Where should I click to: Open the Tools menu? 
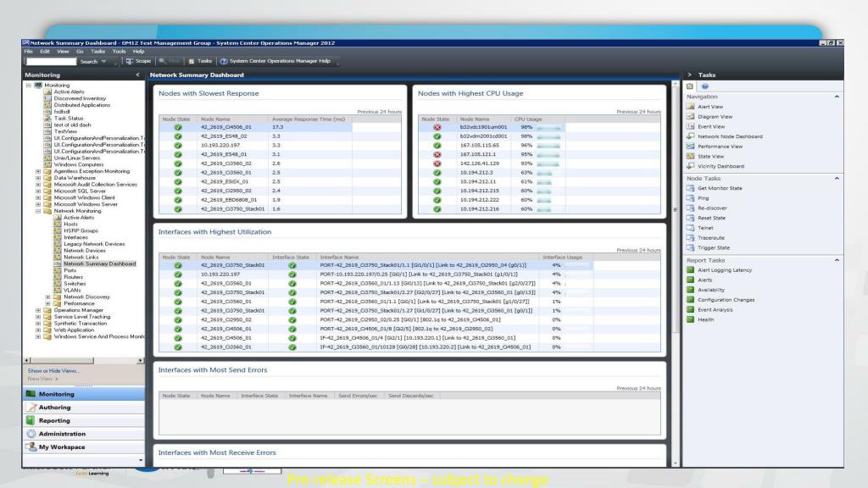119,52
